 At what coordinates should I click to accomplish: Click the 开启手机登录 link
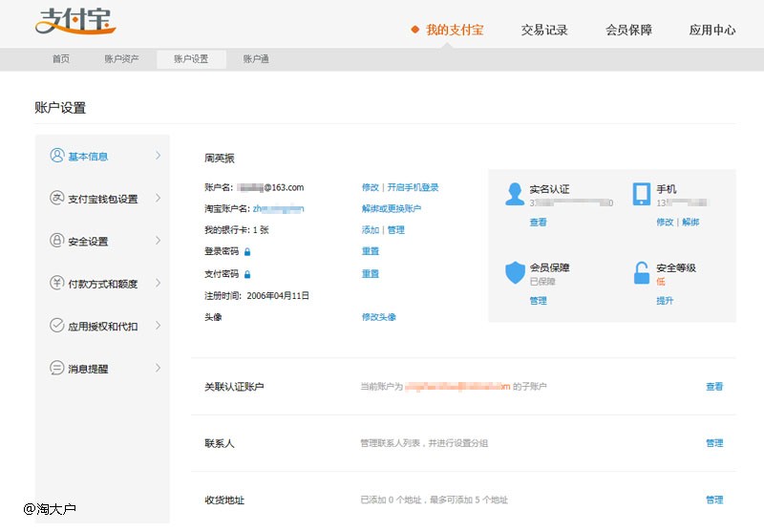tap(413, 187)
